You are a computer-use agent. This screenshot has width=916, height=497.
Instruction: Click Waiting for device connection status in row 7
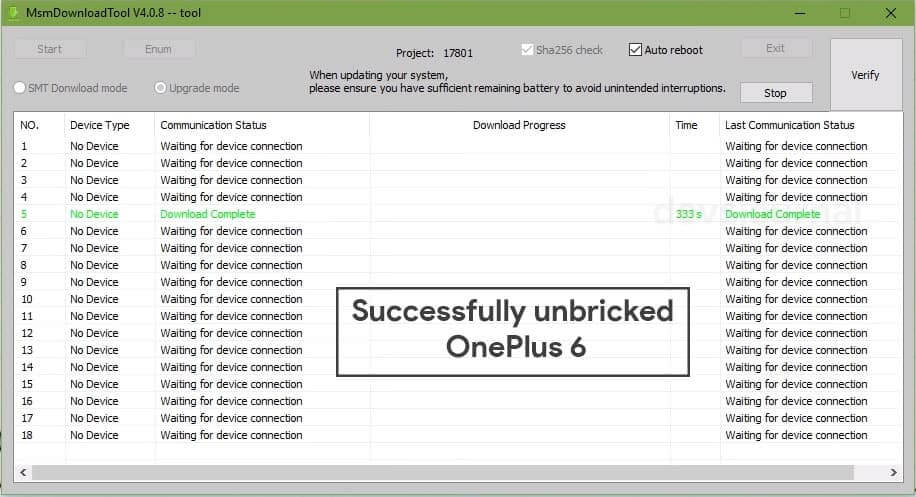click(231, 248)
